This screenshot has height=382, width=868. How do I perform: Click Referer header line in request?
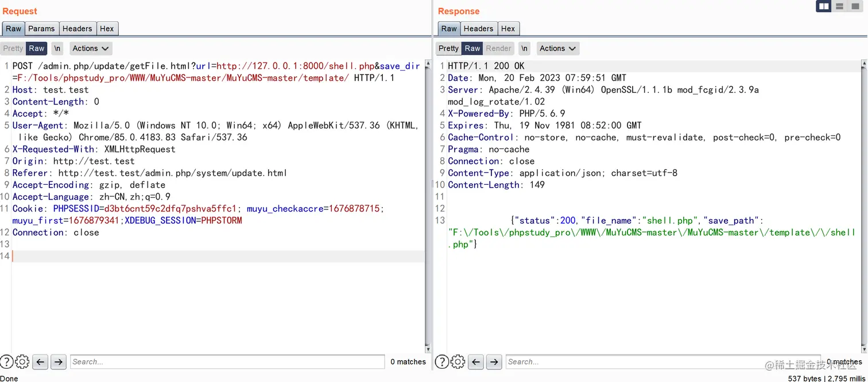150,173
